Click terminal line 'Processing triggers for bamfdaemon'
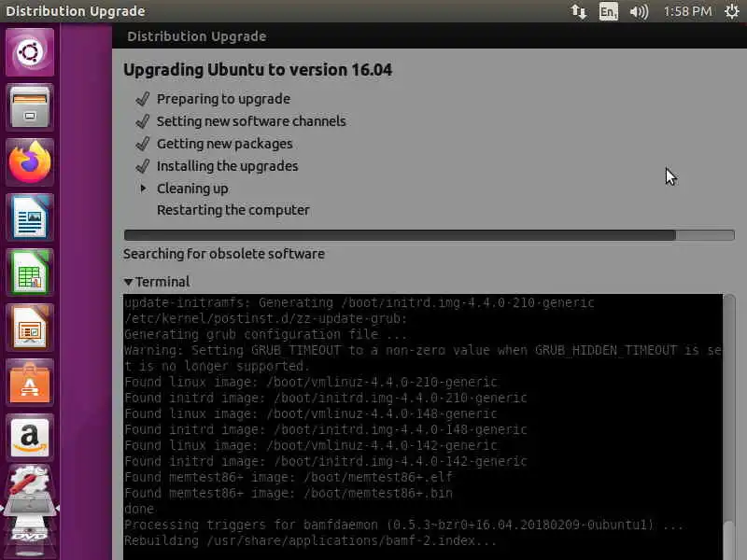The image size is (747, 560). [404, 525]
